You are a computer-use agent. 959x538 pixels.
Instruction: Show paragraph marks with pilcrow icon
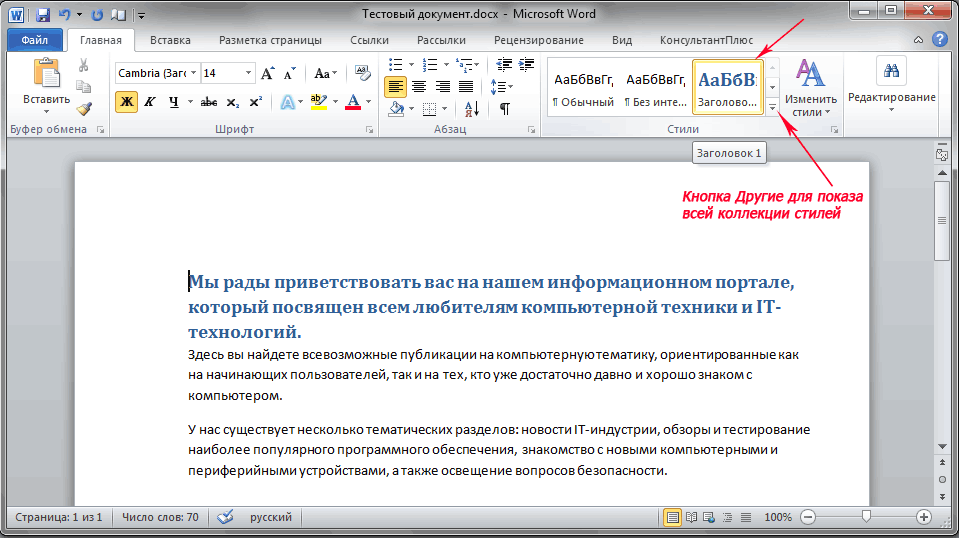pos(505,108)
